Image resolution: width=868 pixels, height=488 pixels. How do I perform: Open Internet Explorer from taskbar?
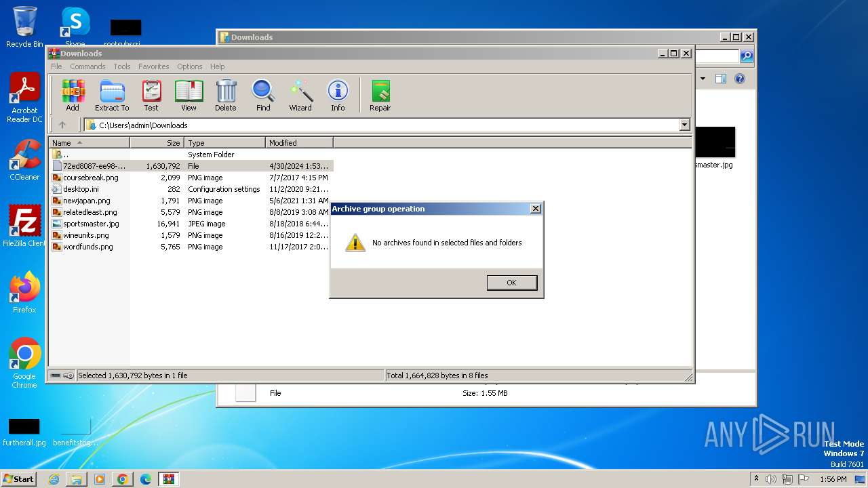click(x=54, y=479)
